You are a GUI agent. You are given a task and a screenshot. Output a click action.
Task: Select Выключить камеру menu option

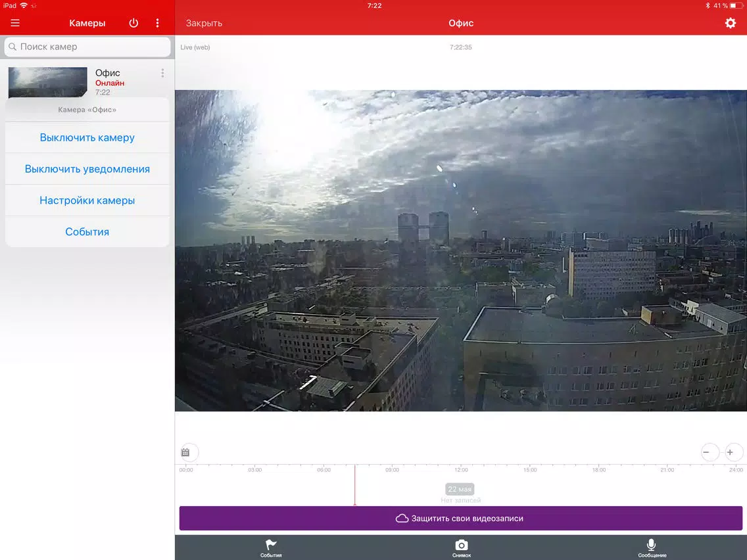[87, 137]
